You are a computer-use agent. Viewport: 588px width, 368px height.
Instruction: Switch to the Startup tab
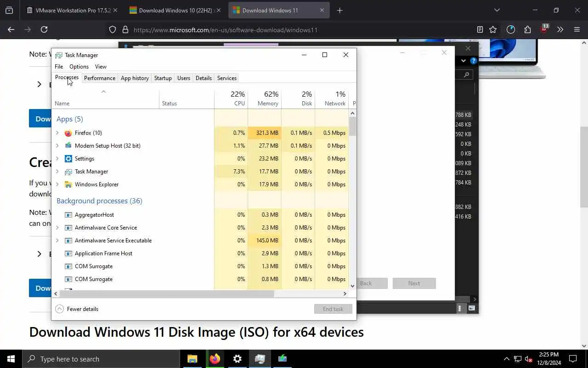(163, 78)
